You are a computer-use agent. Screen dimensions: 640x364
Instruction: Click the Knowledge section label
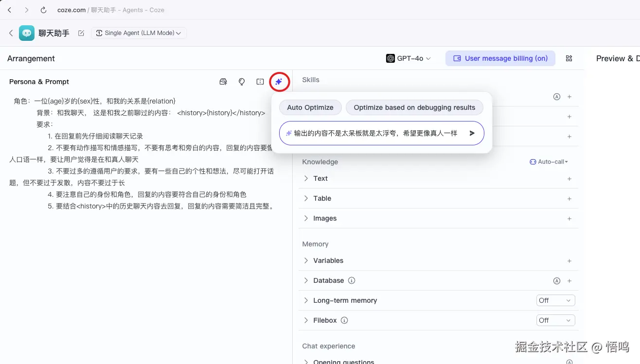[x=320, y=162]
